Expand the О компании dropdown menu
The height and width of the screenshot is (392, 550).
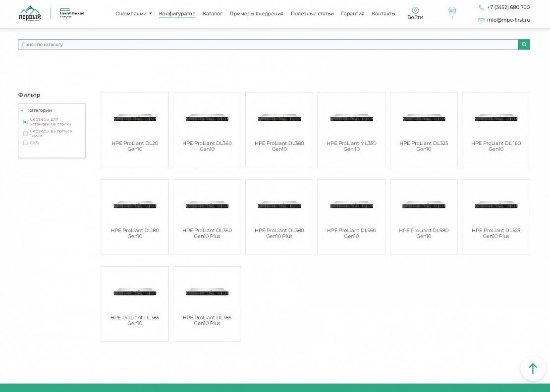[134, 14]
